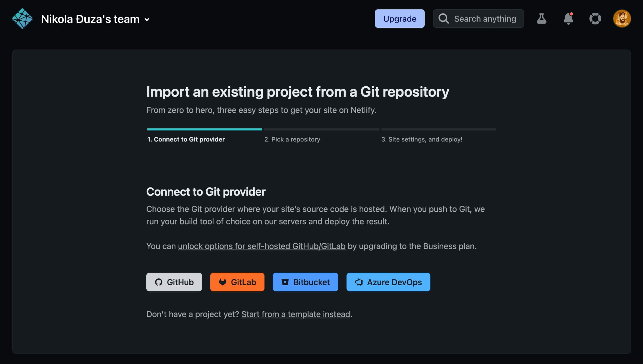Open unlock options for self-hosted GitHub/GitLab link
643x364 pixels.
261,246
